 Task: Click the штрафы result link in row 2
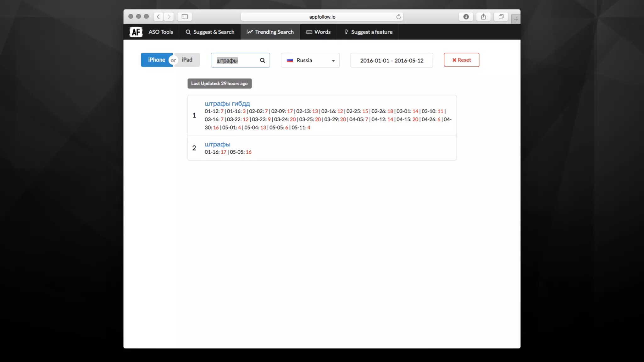(217, 144)
